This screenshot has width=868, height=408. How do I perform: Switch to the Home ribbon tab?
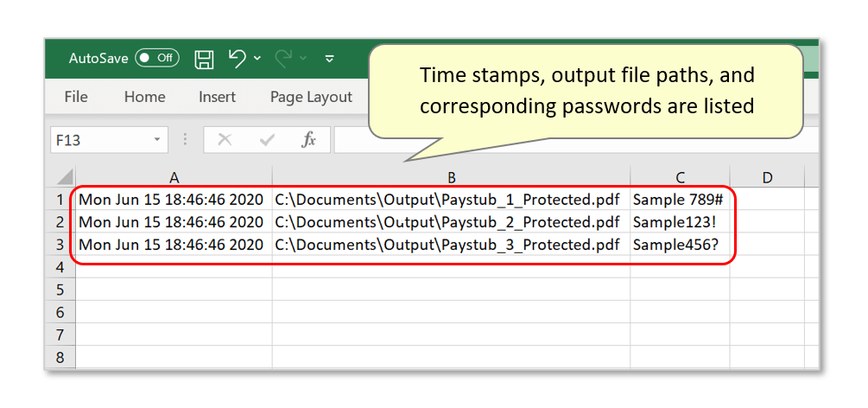click(x=144, y=97)
